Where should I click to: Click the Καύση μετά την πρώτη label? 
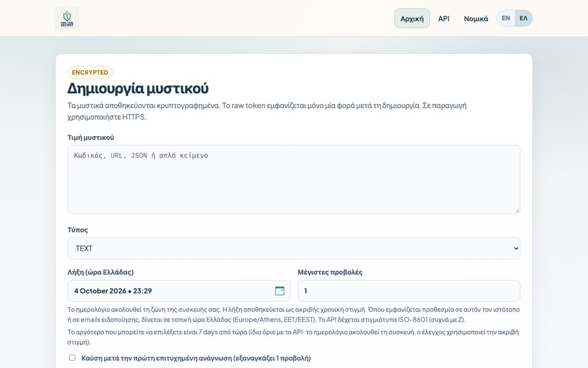pos(196,358)
